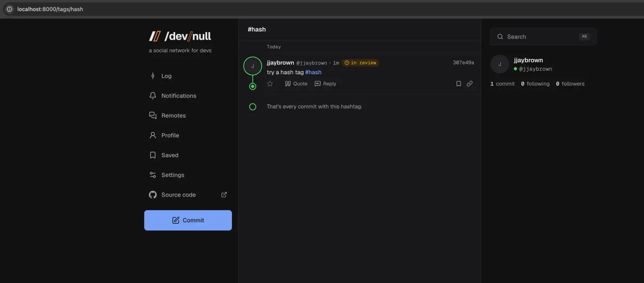
Task: Click the '1m' timestamp on the commit
Action: point(336,63)
